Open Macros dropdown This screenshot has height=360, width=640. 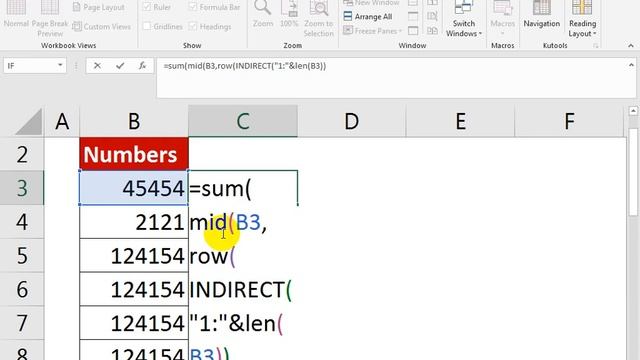coord(502,19)
